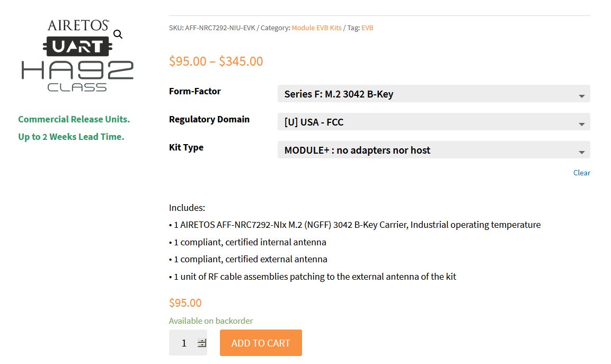Screen dimensions: 611x364
Task: Open the AIRETOS UART HA92 product image
Action: tap(77, 56)
